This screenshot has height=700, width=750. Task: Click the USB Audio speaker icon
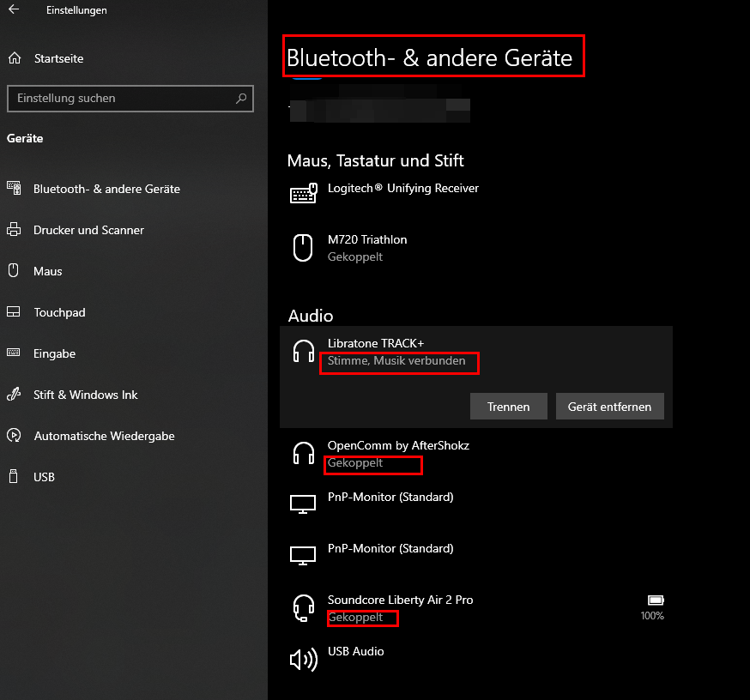coord(304,660)
